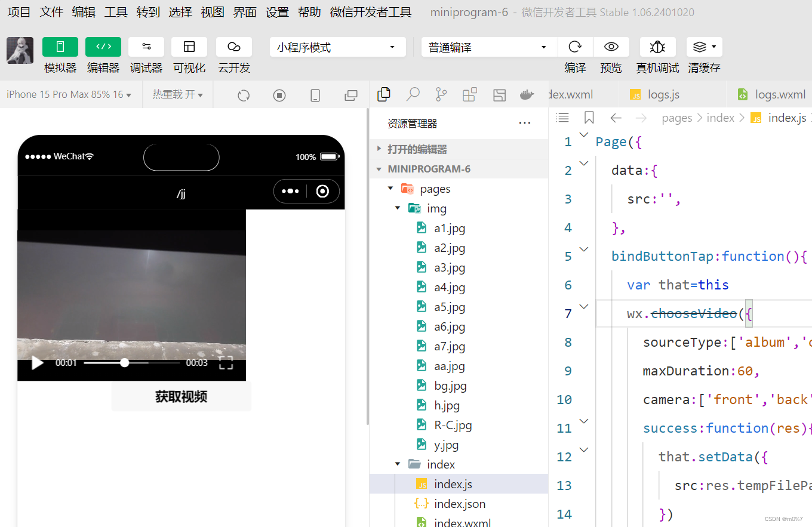Open the search icon in editor sidebar
The width and height of the screenshot is (812, 527).
pyautogui.click(x=413, y=94)
